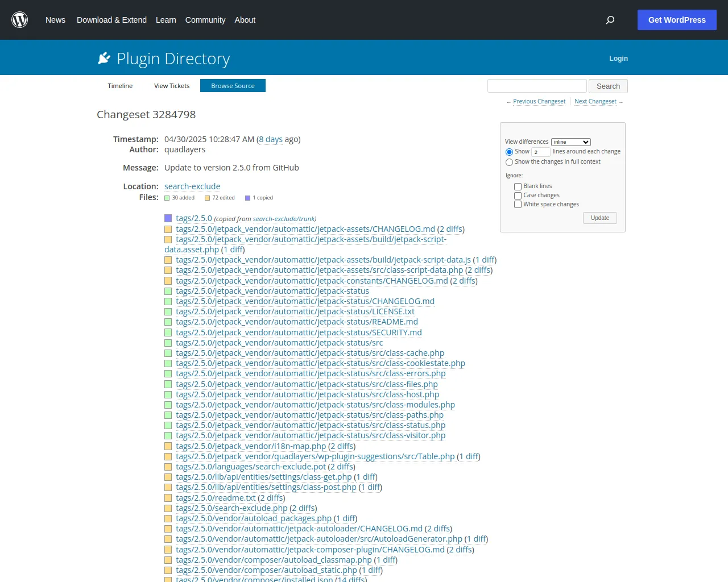
Task: Go to Previous Changeset
Action: [539, 102]
